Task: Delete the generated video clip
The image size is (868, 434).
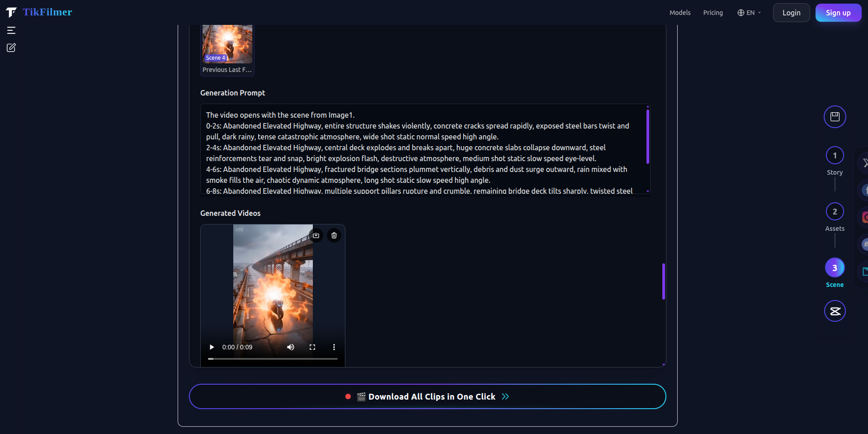Action: [334, 235]
